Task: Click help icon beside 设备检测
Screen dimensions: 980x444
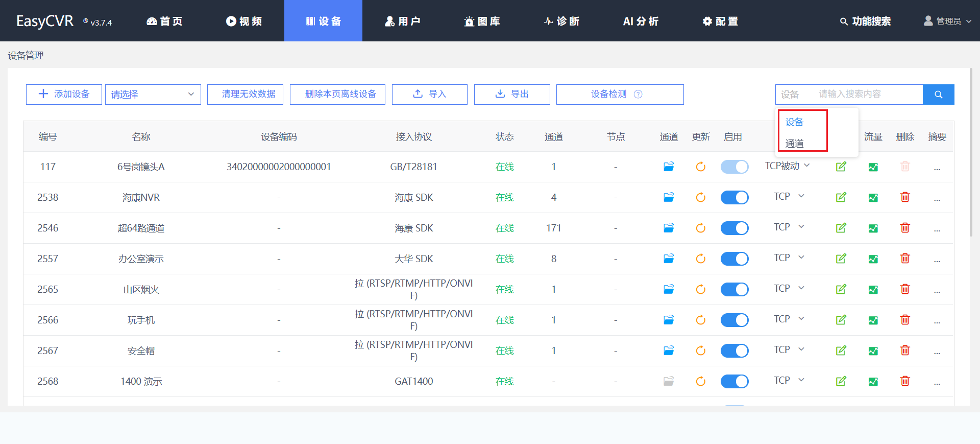Action: [x=638, y=94]
